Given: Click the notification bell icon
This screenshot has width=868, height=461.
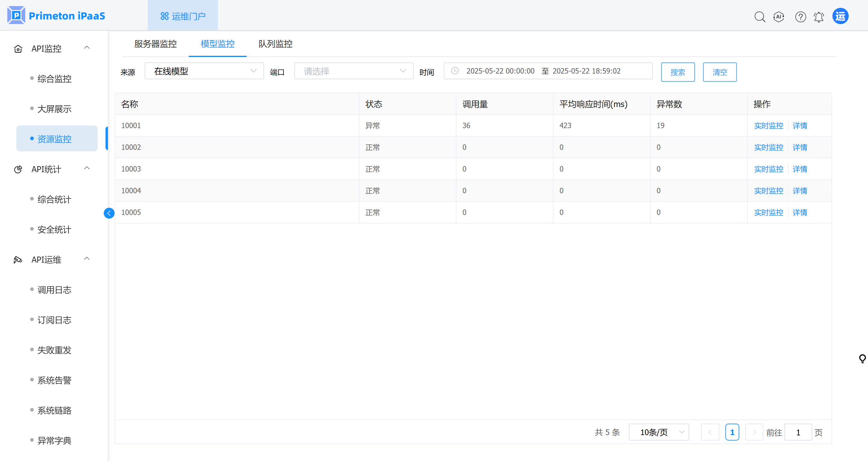Looking at the screenshot, I should [819, 17].
